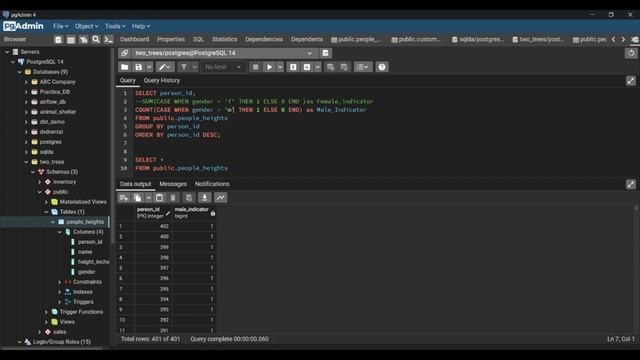Image resolution: width=640 pixels, height=360 pixels.
Task: Click Copy icon in Data output toolbar
Action: tap(138, 198)
